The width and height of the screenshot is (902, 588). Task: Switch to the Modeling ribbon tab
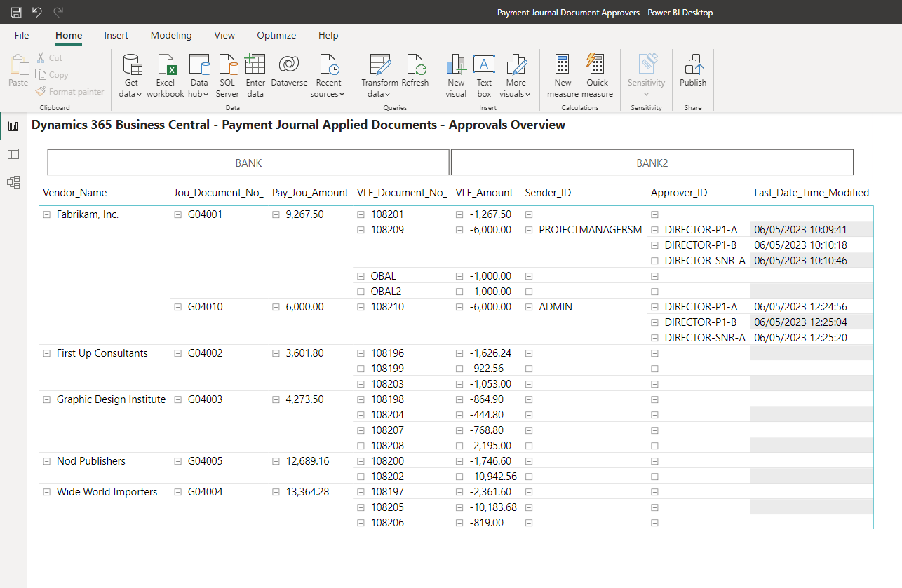tap(171, 35)
